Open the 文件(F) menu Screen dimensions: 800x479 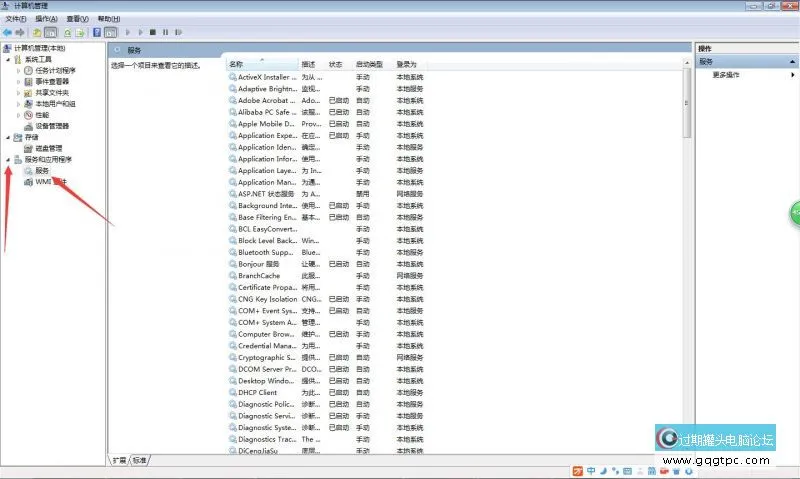click(16, 19)
